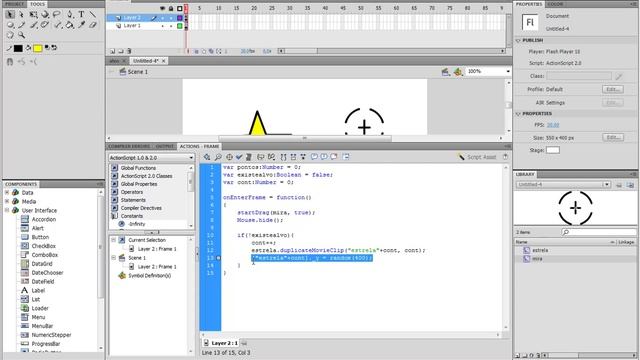Screen dimensions: 640x360
Task: Reset to black and white colors
Action: coord(47,48)
